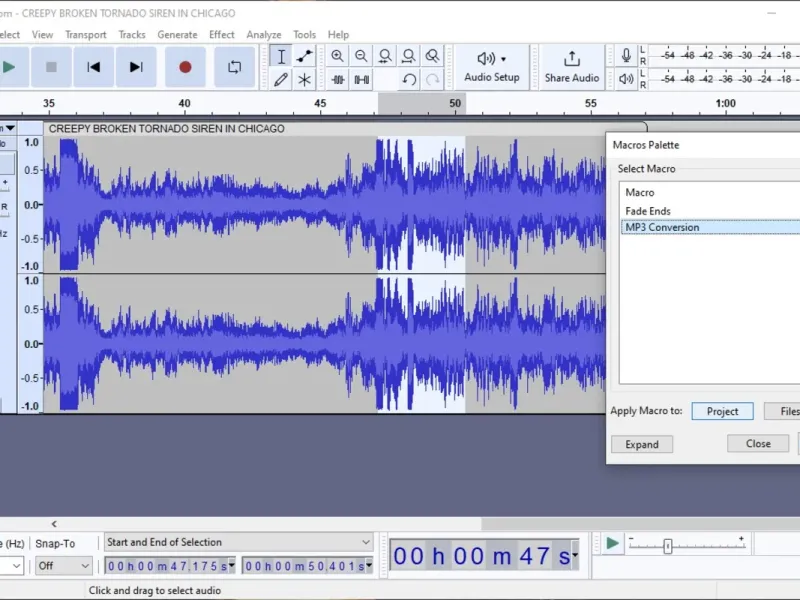The image size is (800, 600).
Task: Click the Zoom Out magnifier
Action: pos(361,56)
